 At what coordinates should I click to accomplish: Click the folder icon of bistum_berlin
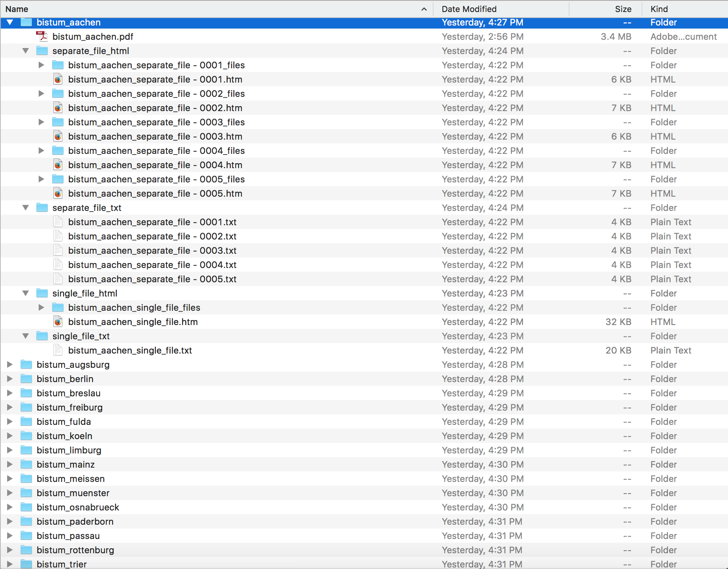[x=26, y=379]
